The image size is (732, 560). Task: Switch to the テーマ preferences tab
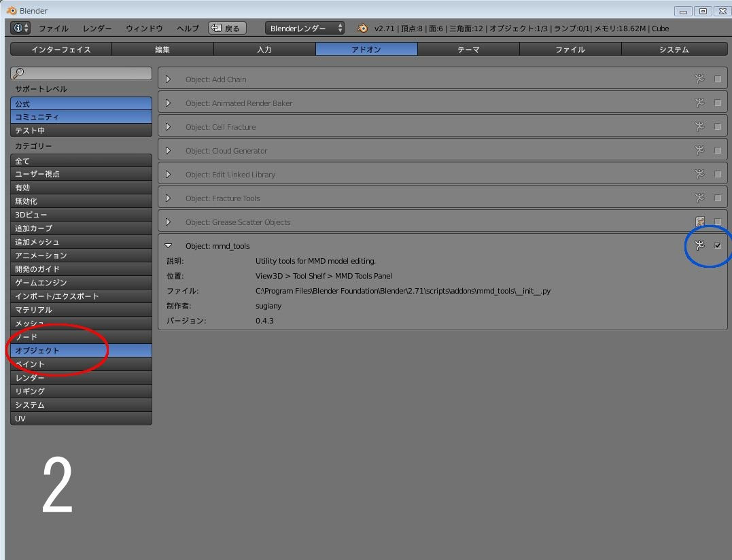point(468,50)
